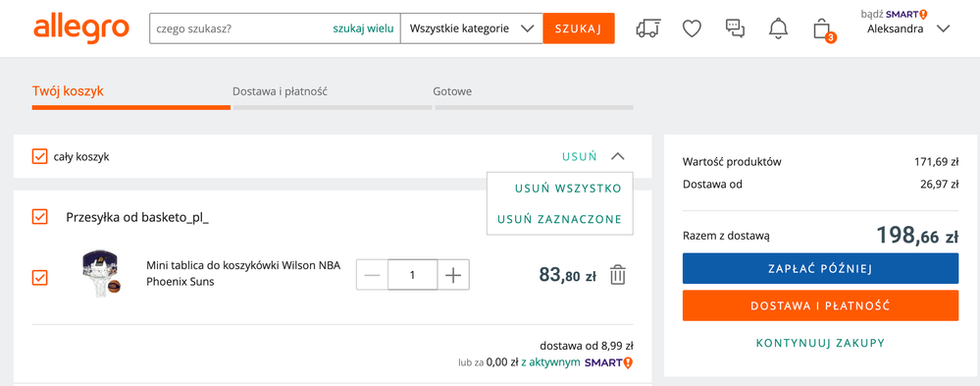Collapse the USUŃ menu chevron

617,156
